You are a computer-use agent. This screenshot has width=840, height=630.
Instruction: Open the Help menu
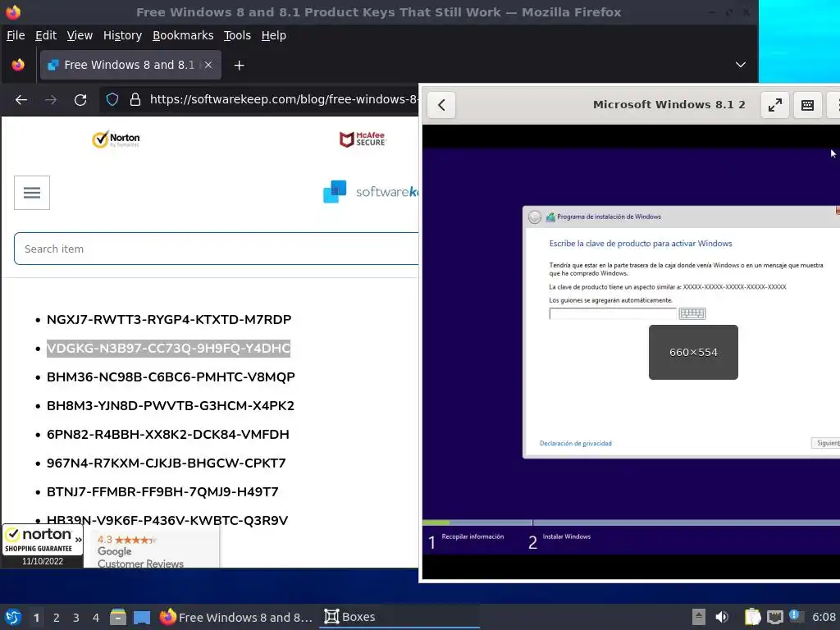(274, 35)
